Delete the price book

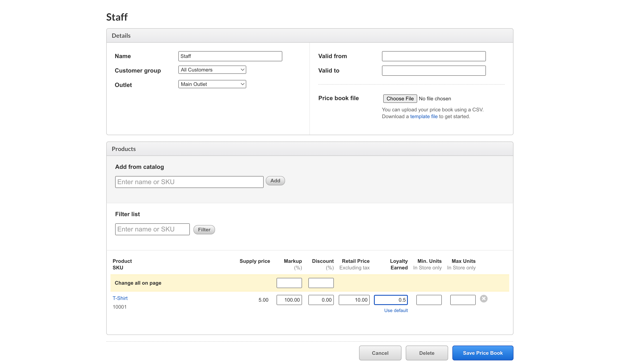click(427, 353)
